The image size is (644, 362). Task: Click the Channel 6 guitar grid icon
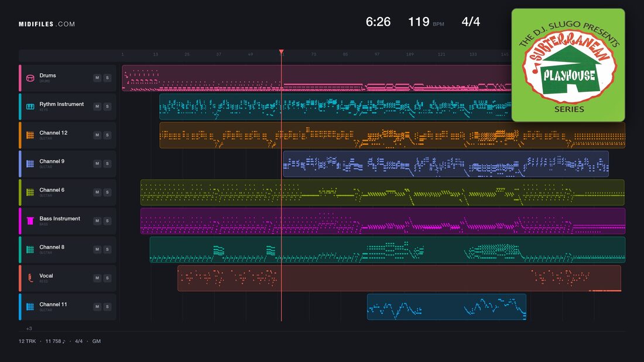30,192
